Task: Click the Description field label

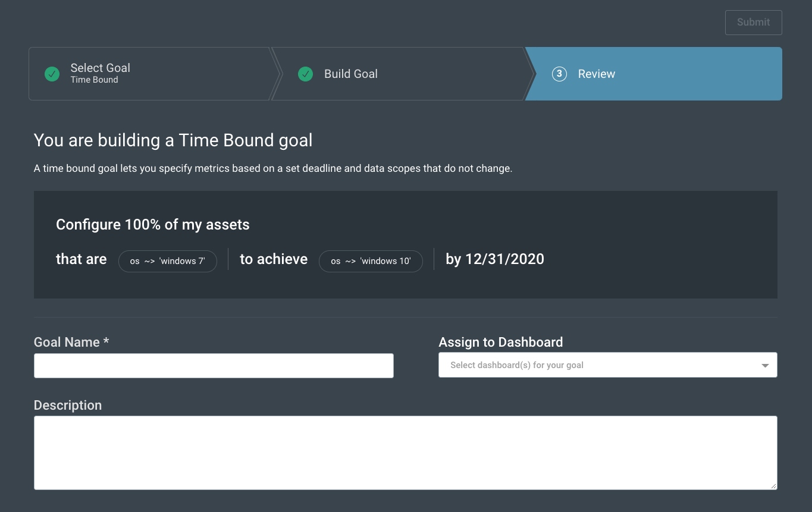Action: click(68, 406)
